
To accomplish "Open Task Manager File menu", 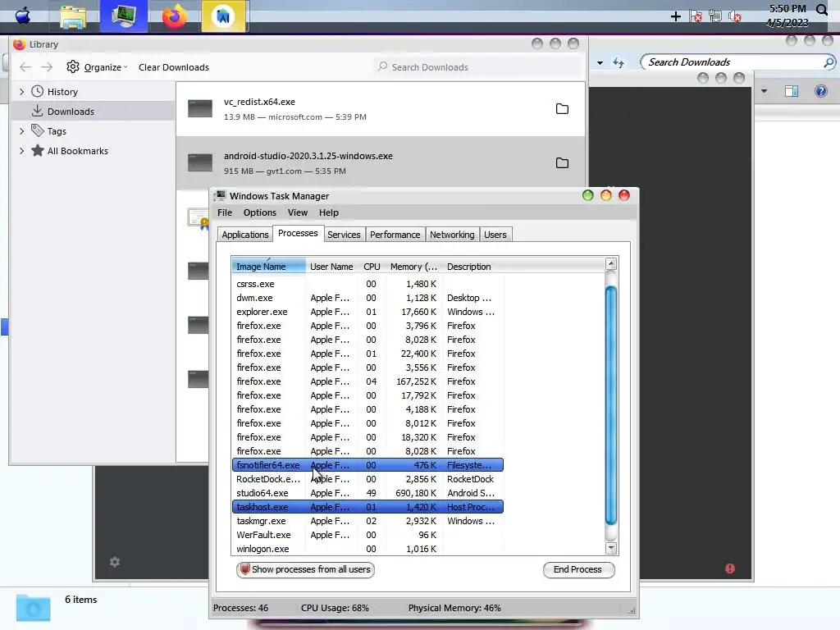I will 225,212.
